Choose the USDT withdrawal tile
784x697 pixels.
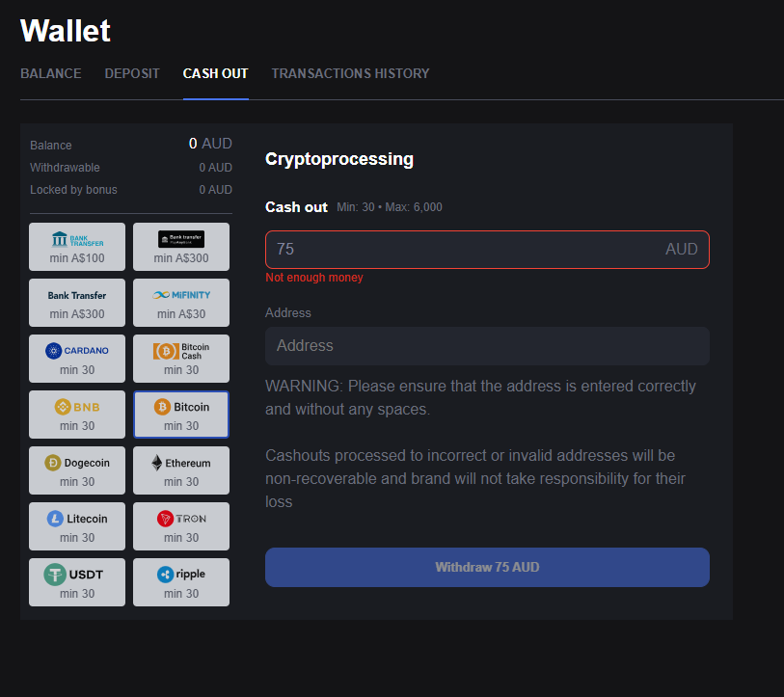tap(77, 582)
